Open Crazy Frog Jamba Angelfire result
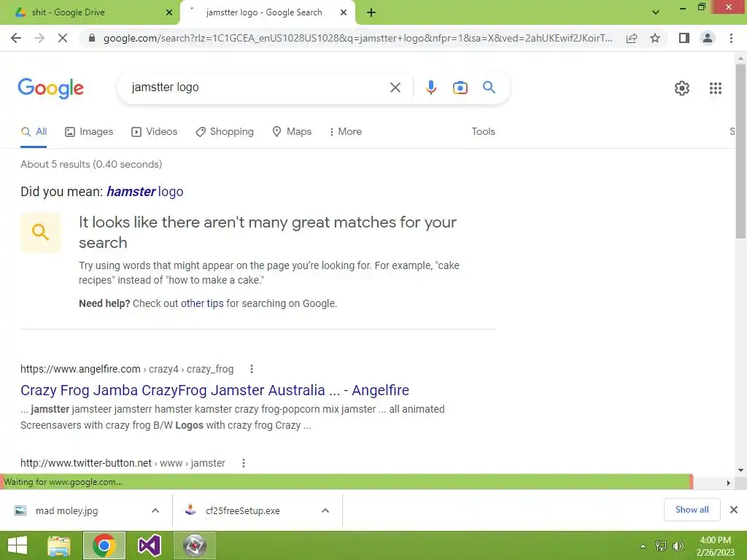 [x=215, y=390]
